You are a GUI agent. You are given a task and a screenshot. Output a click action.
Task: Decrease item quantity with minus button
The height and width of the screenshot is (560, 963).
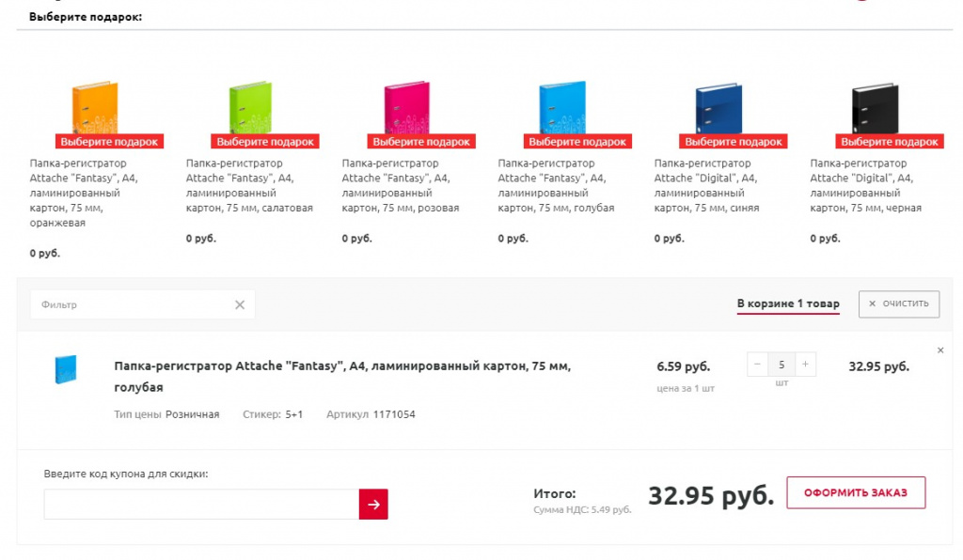757,365
